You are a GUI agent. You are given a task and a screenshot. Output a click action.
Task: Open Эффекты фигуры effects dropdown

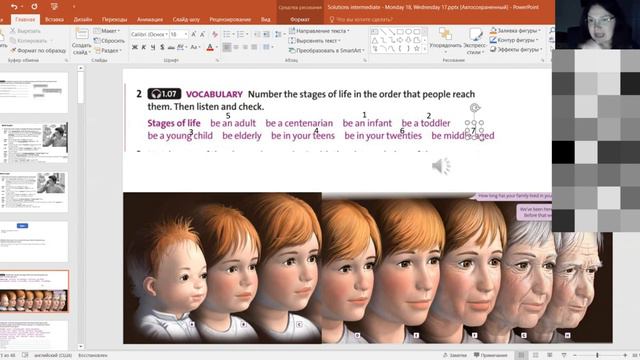click(x=516, y=49)
